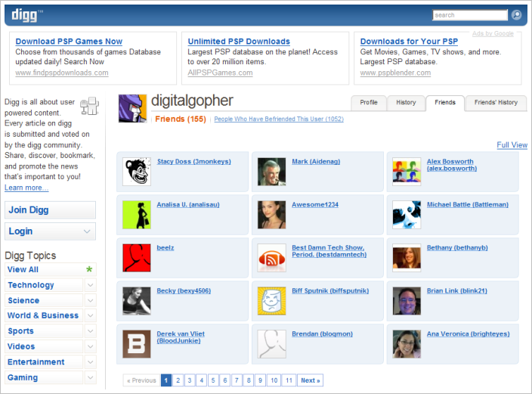
Task: Click the Join Digg button
Action: click(x=50, y=210)
